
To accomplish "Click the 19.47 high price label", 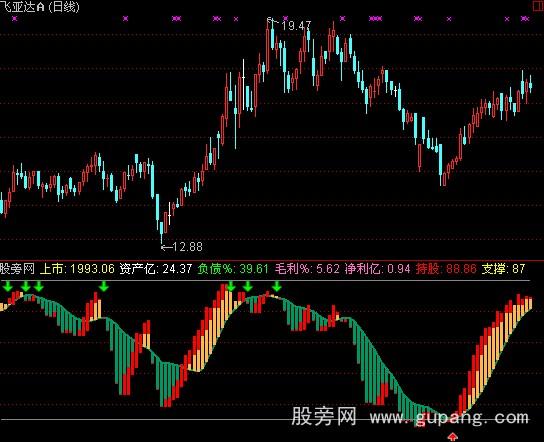I will pos(296,25).
